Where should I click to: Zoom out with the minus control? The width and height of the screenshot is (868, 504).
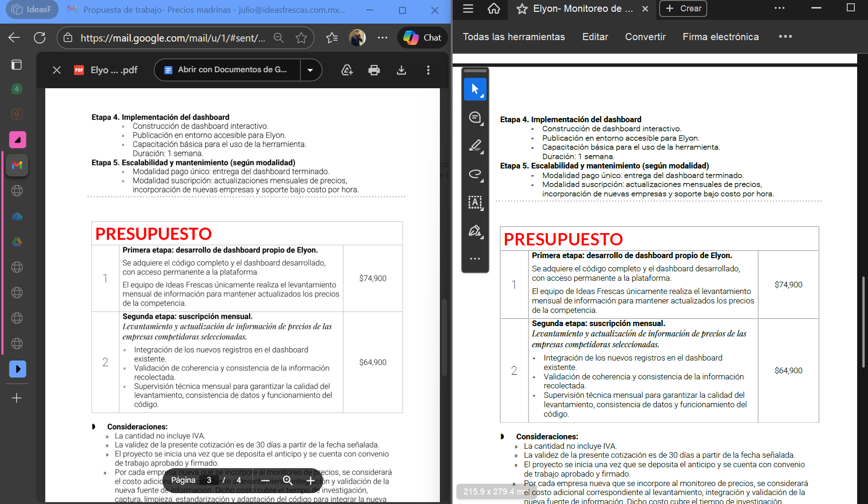click(x=265, y=480)
